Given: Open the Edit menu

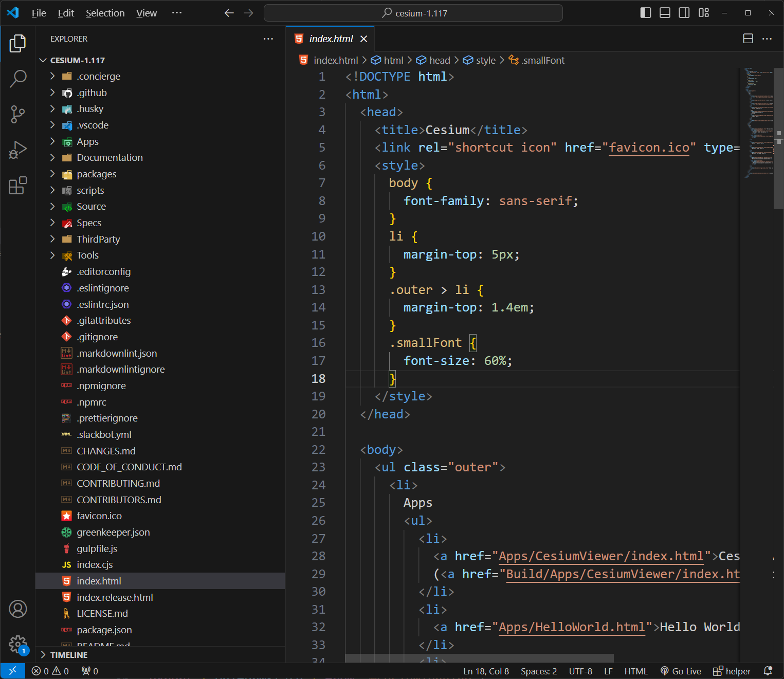Looking at the screenshot, I should click(66, 13).
